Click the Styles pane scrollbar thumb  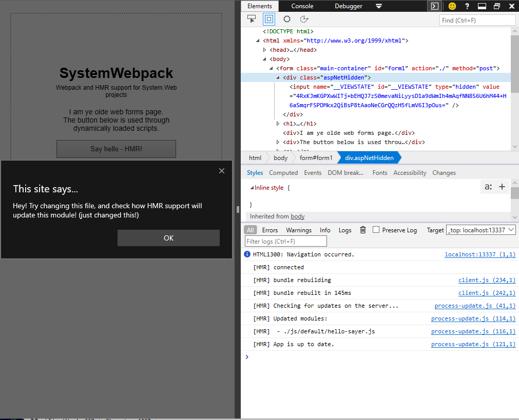(x=514, y=193)
